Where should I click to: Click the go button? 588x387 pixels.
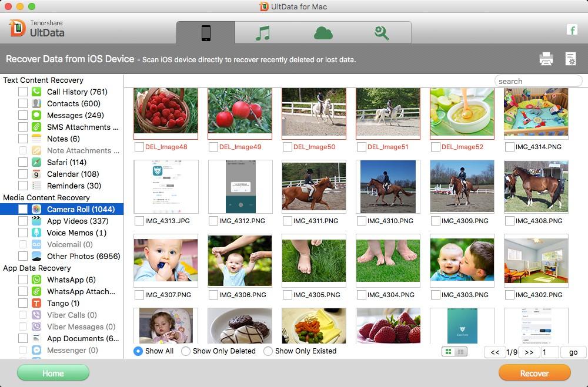point(573,352)
